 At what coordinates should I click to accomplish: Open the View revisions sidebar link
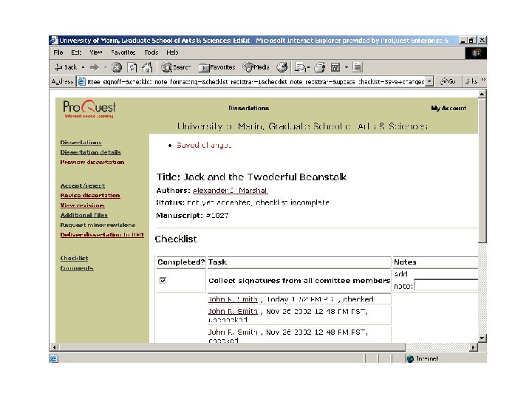(x=83, y=205)
